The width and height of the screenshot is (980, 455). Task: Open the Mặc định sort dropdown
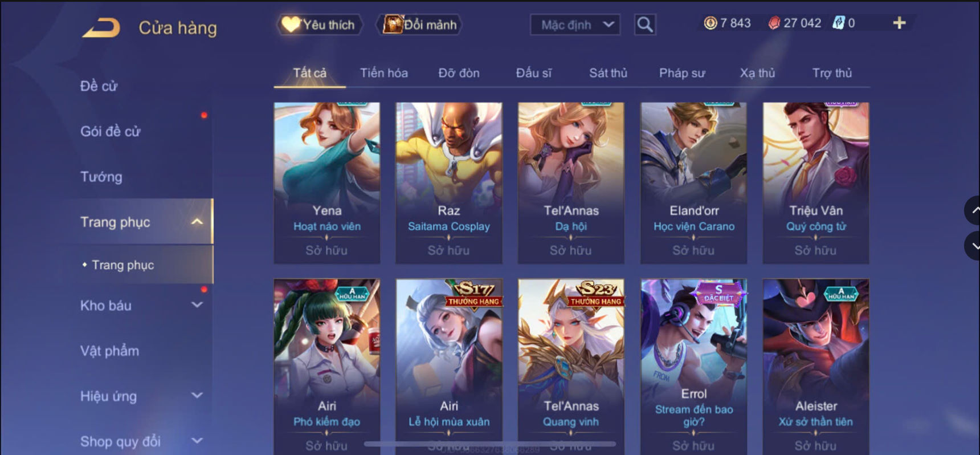pyautogui.click(x=575, y=25)
